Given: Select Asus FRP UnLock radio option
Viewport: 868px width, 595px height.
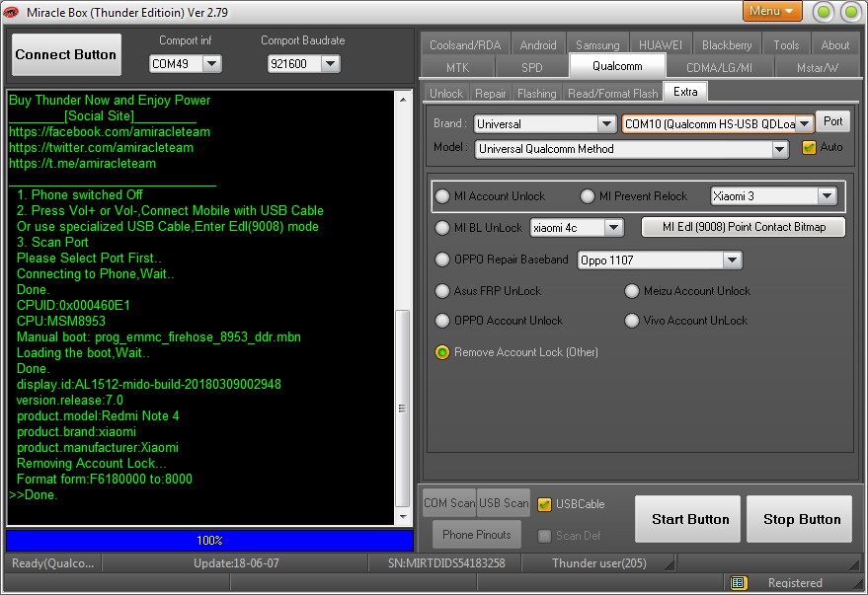Looking at the screenshot, I should tap(442, 291).
